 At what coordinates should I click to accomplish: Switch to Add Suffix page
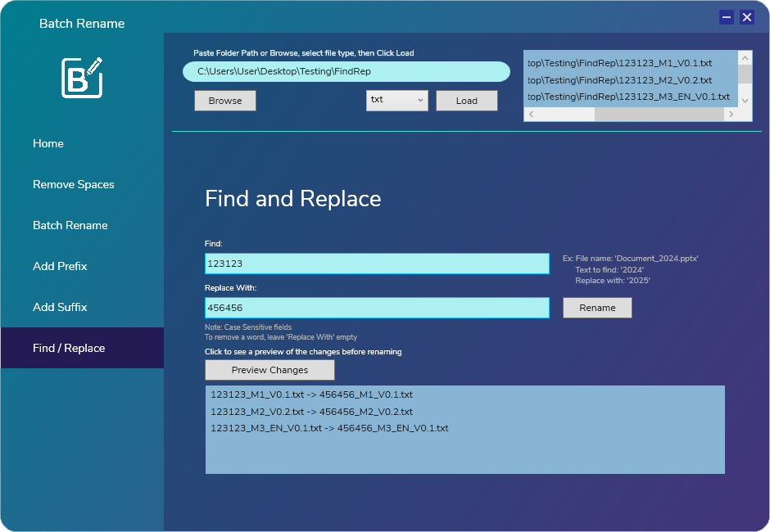60,307
